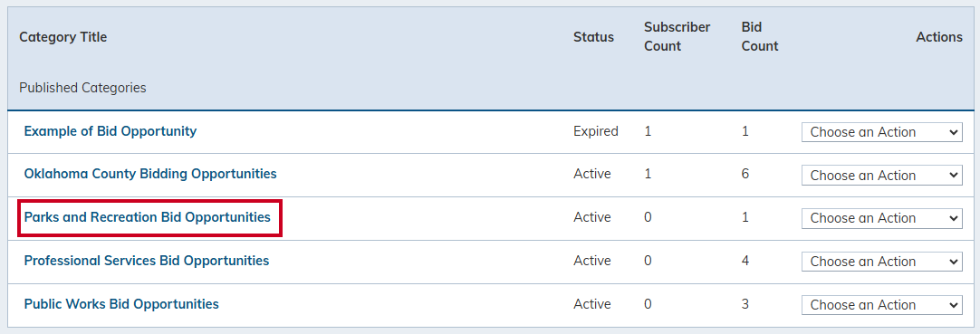This screenshot has height=334, width=980.
Task: Expand action dropdown for Public Works row
Action: coord(882,305)
